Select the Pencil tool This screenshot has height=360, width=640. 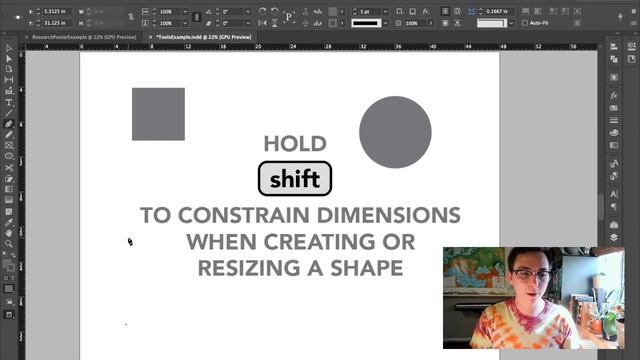pyautogui.click(x=9, y=134)
